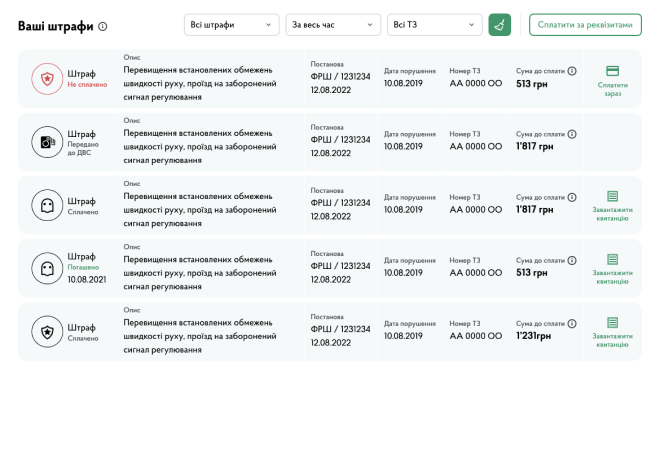Click the 'Не сплачено' status label
The width and height of the screenshot is (660, 460).
[87, 85]
